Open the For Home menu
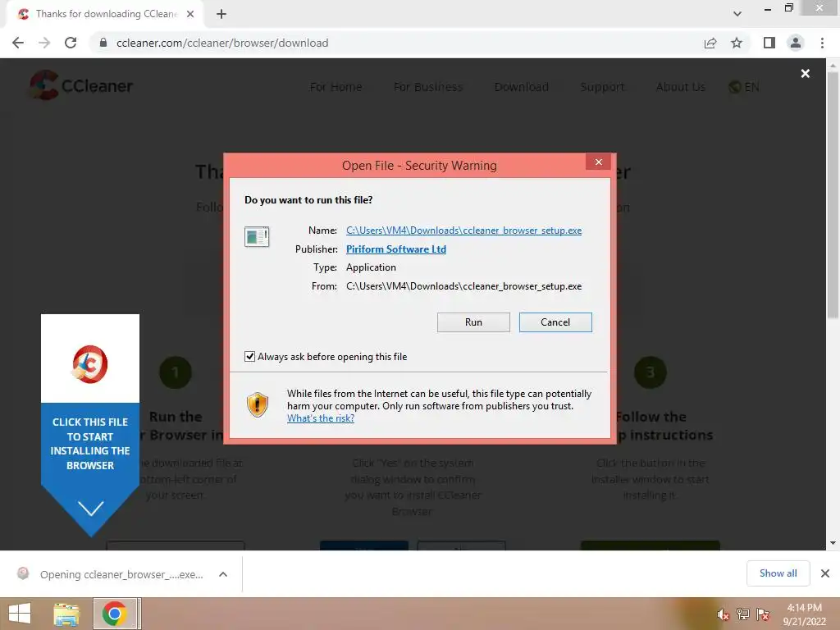The height and width of the screenshot is (630, 840). (x=336, y=87)
